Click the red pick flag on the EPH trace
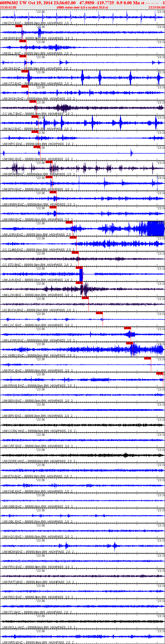The height and width of the screenshot is (644, 165). pyautogui.click(x=49, y=177)
